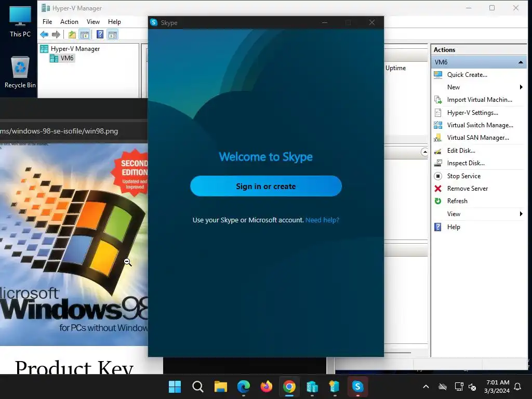This screenshot has width=532, height=399.
Task: Click the Sign in or create button
Action: coord(265,186)
